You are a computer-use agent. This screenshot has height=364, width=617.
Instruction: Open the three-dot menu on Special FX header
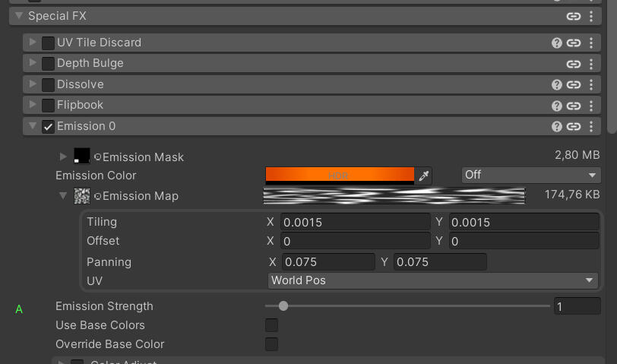click(591, 16)
